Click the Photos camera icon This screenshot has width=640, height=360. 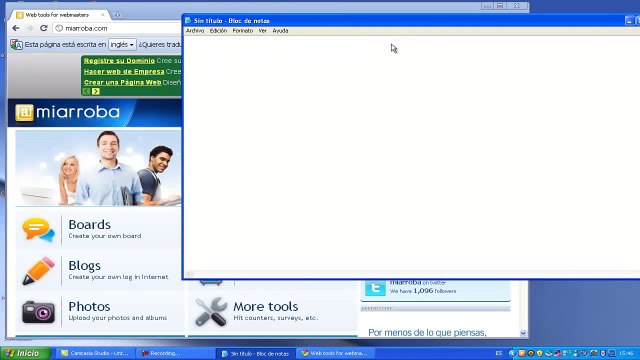click(x=38, y=312)
